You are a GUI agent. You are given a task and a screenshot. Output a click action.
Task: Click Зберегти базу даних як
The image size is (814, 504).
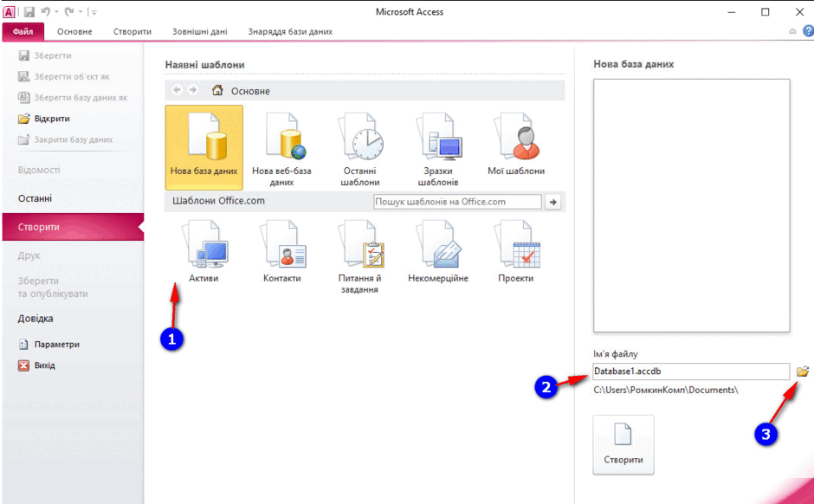(x=73, y=98)
